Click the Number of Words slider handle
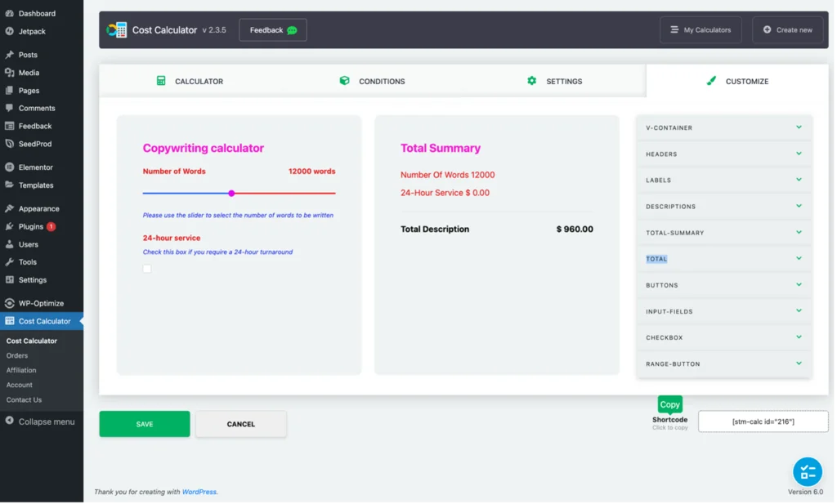Image resolution: width=837 pixels, height=504 pixels. (232, 194)
